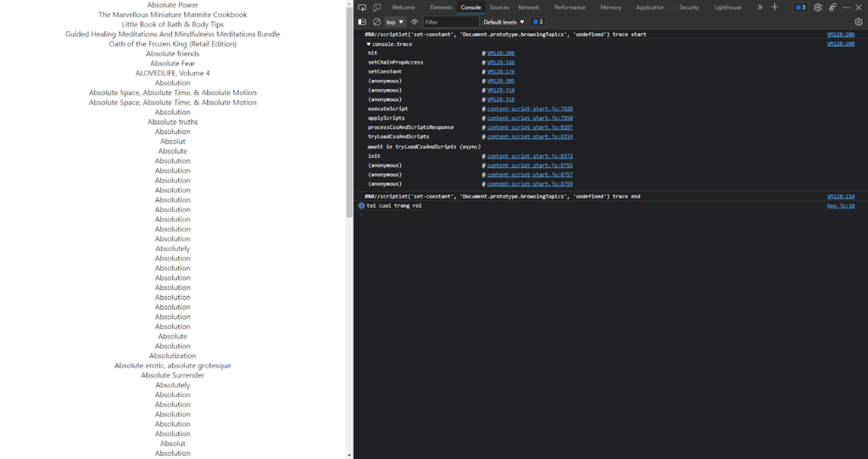
Task: Focus the console Filter input
Action: [451, 22]
